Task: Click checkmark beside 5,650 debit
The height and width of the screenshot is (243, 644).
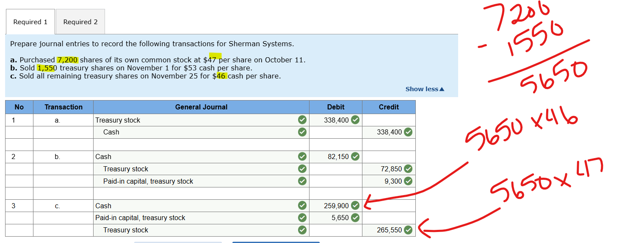Action: 355,218
